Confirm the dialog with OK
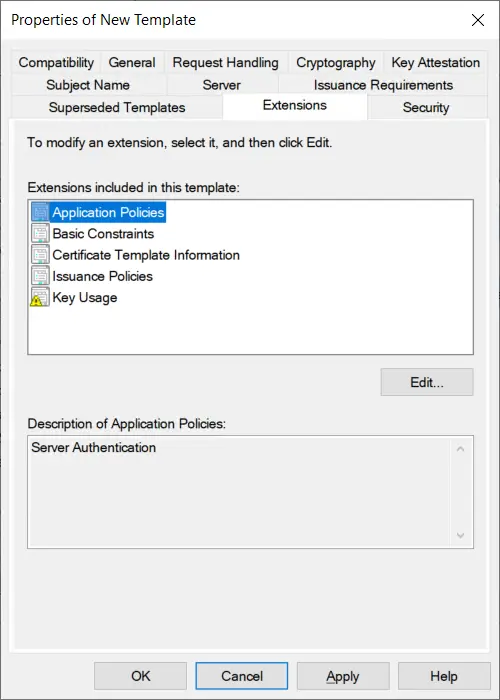Viewport: 500px width, 700px height. click(x=141, y=676)
